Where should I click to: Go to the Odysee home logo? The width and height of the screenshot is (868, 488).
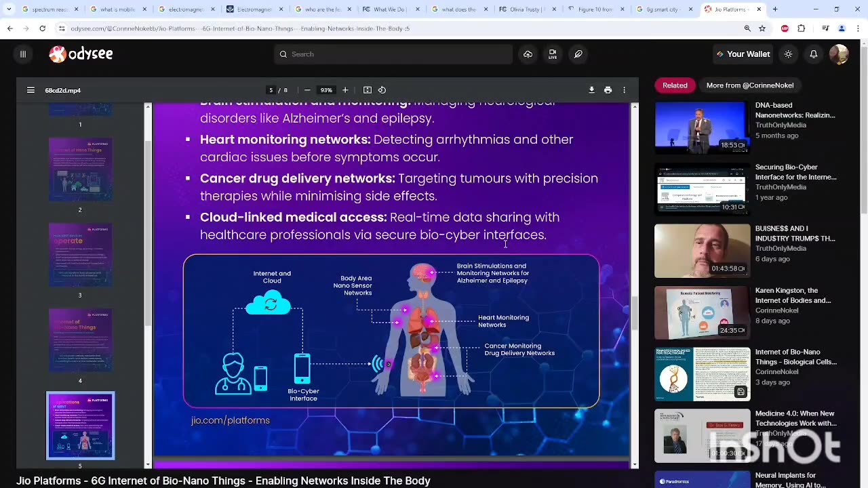click(81, 54)
